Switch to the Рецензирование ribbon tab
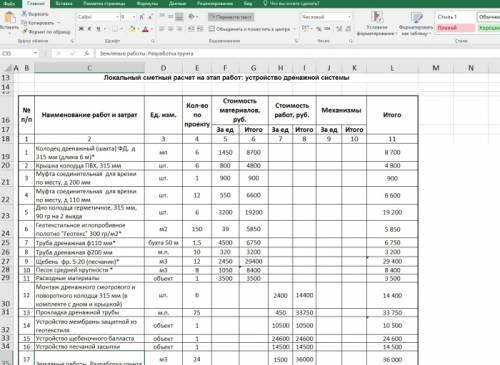The height and width of the screenshot is (365, 500). (x=215, y=3)
